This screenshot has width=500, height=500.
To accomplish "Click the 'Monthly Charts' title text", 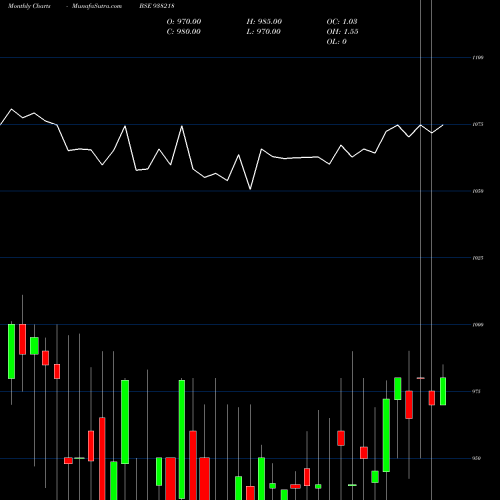I will click(x=29, y=6).
